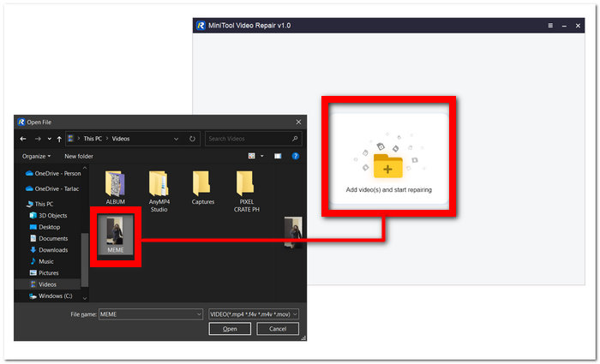Image resolution: width=600 pixels, height=364 pixels.
Task: Click the Add video(s) folder plus icon
Action: tap(388, 165)
